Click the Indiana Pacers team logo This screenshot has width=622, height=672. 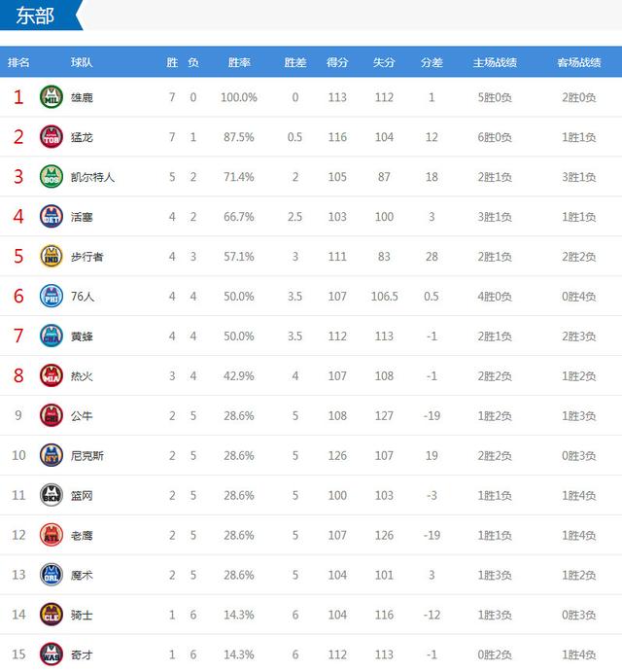tap(52, 256)
